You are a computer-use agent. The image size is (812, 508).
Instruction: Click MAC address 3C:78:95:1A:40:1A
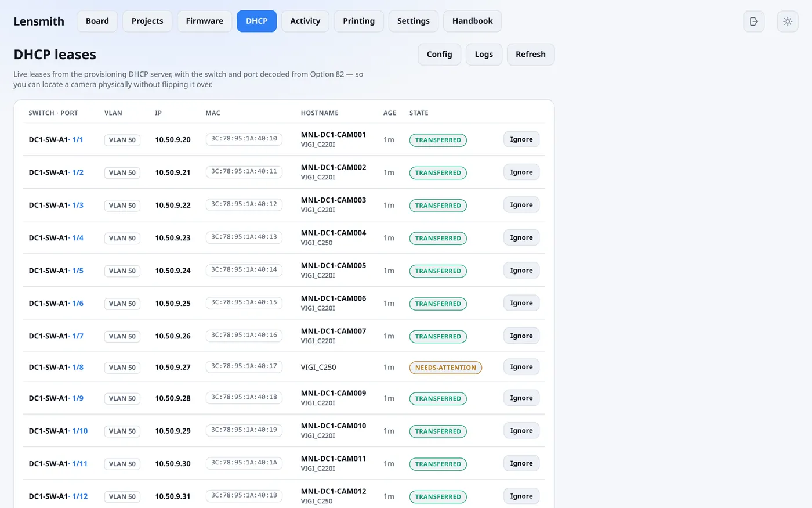[x=244, y=463]
